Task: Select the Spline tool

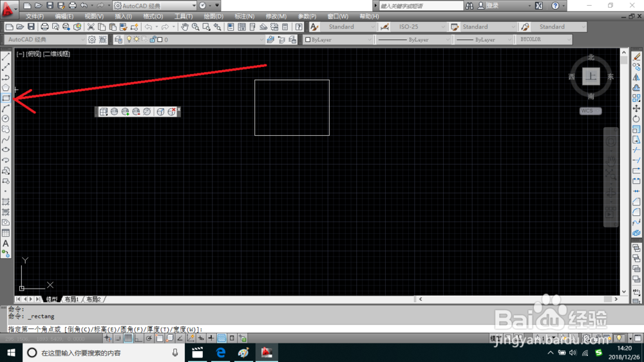Action: click(x=6, y=139)
